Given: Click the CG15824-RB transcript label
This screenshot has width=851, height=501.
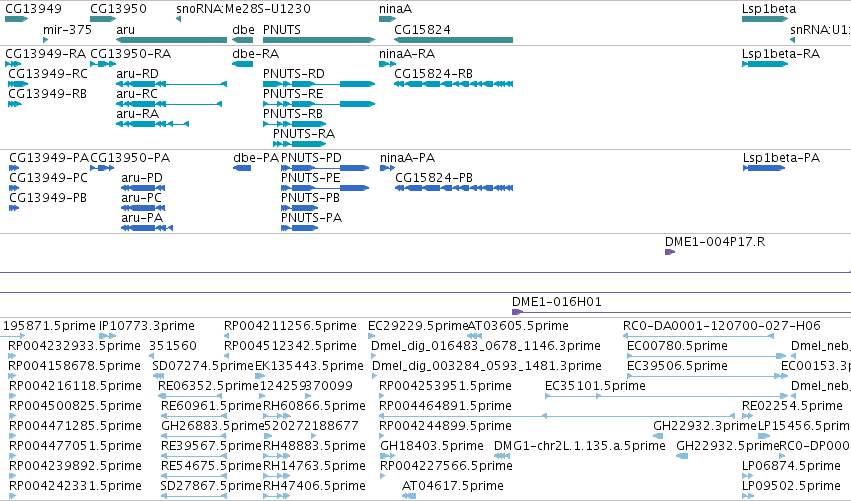Looking at the screenshot, I should (433, 73).
